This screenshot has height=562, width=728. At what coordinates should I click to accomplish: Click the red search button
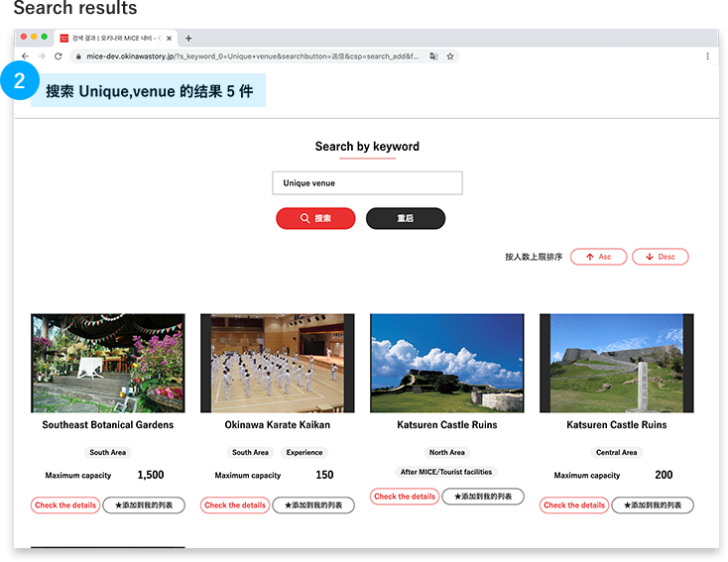click(x=315, y=218)
